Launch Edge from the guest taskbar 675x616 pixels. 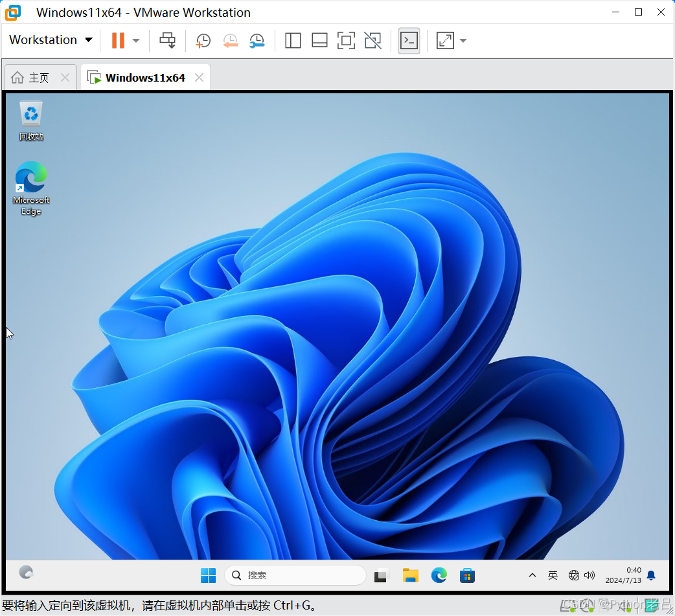coord(439,576)
